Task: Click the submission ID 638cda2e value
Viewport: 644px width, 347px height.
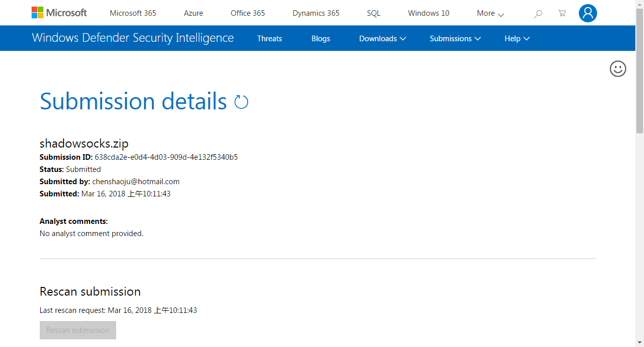Action: [x=166, y=157]
